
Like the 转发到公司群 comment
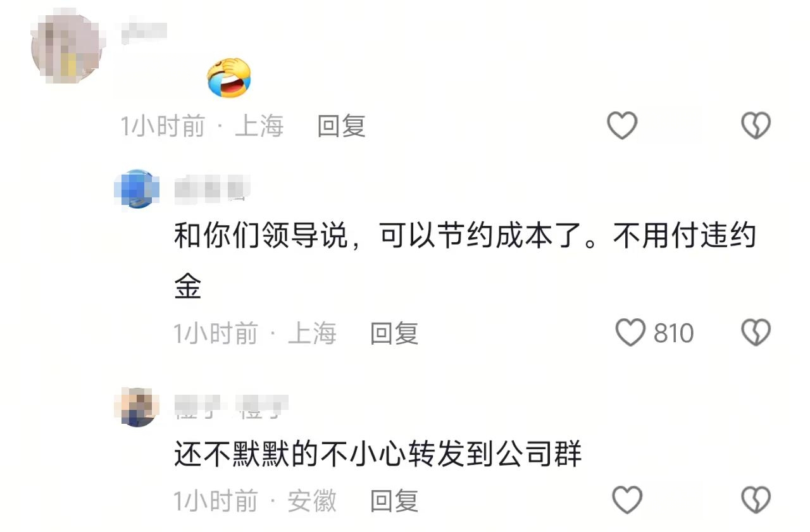pyautogui.click(x=628, y=500)
